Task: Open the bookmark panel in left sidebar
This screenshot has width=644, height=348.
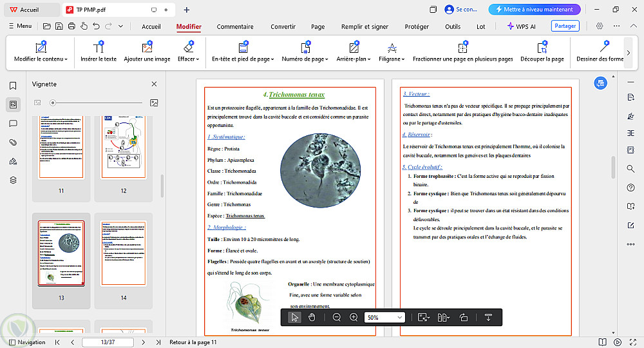Action: (x=13, y=86)
